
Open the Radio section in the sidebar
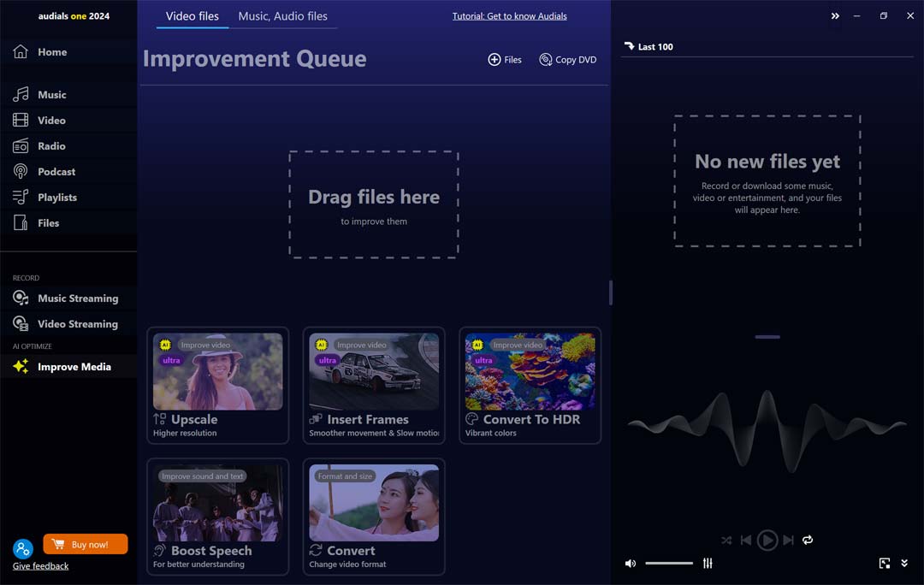[x=52, y=145]
